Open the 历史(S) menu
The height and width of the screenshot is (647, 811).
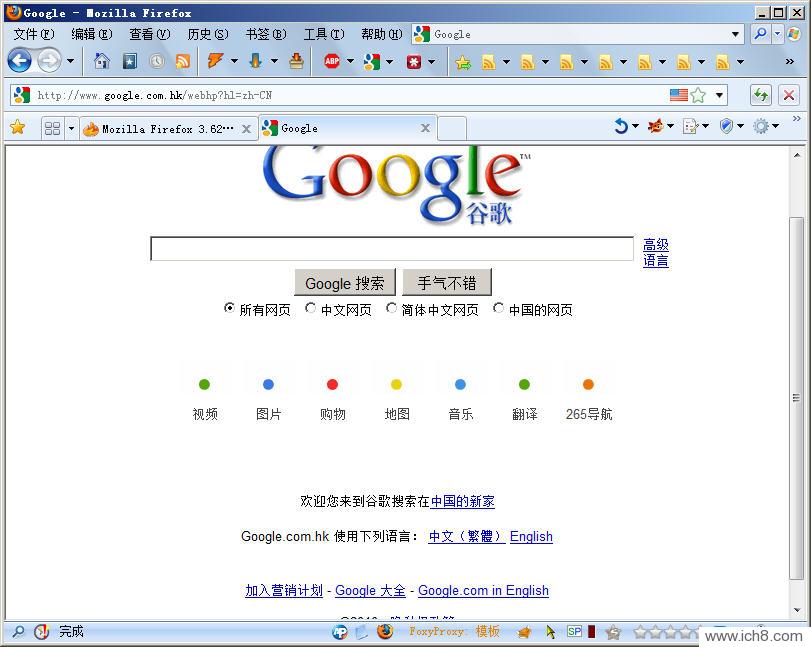[x=207, y=34]
